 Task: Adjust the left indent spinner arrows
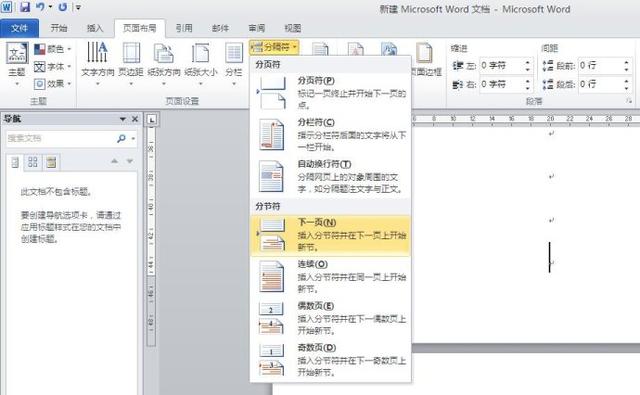[x=527, y=65]
